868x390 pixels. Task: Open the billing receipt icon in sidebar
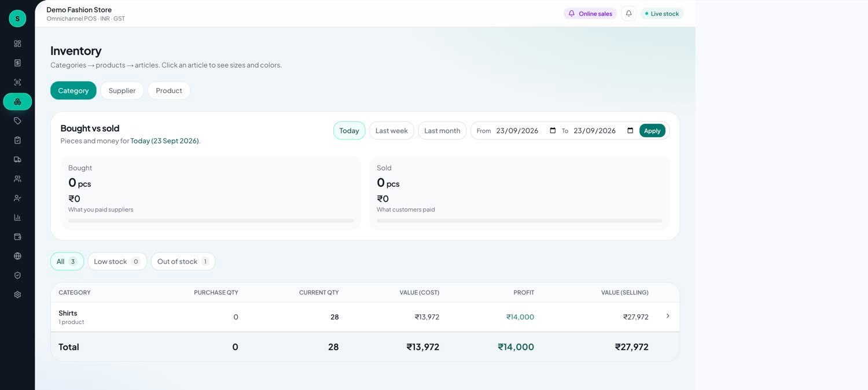(17, 62)
